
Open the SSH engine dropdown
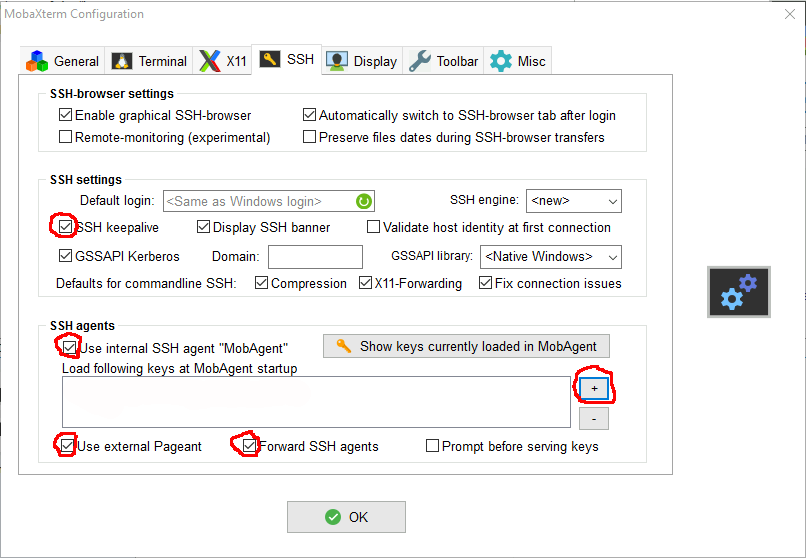coord(574,201)
